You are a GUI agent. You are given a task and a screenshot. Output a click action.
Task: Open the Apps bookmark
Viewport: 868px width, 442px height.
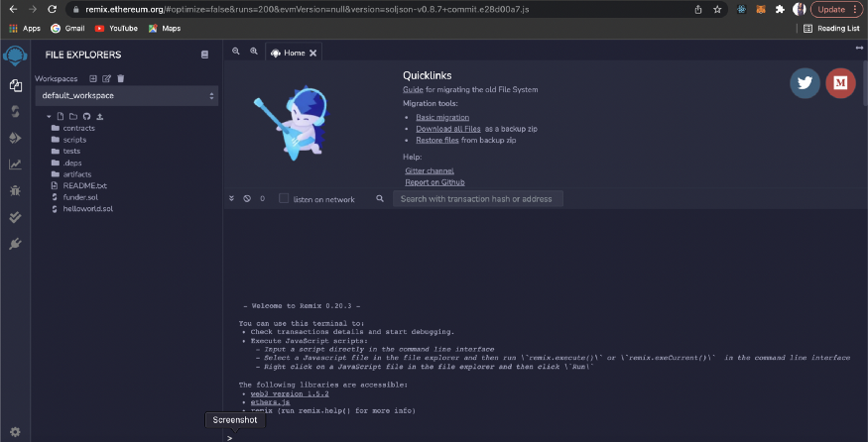[25, 28]
